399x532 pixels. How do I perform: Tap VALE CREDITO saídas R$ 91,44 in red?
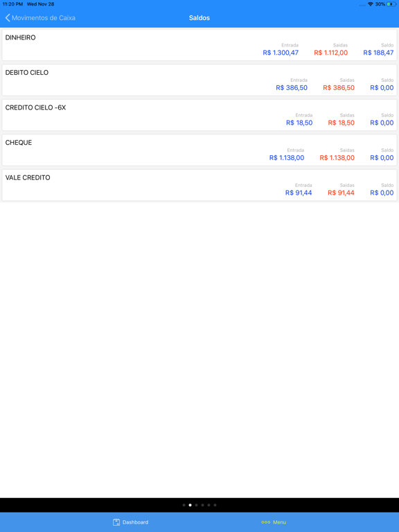pyautogui.click(x=341, y=193)
